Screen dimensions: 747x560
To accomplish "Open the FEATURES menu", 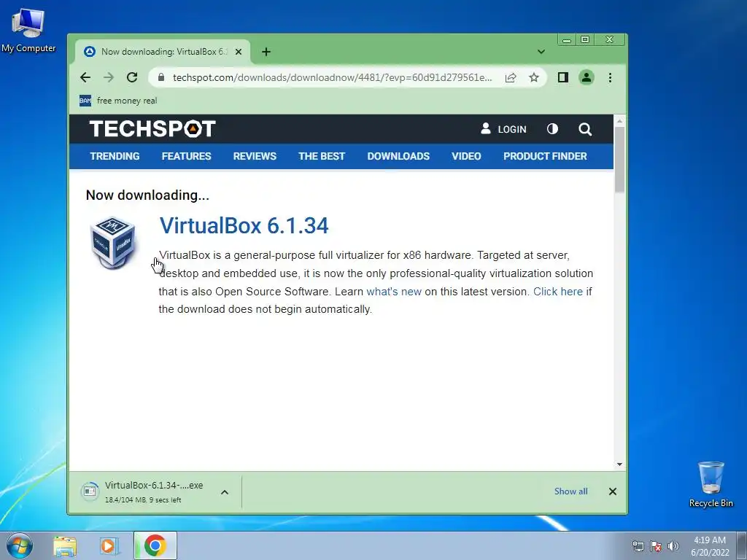I will (x=186, y=156).
